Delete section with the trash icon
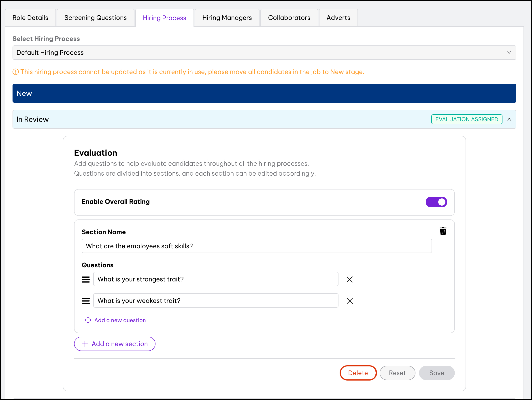 tap(443, 231)
